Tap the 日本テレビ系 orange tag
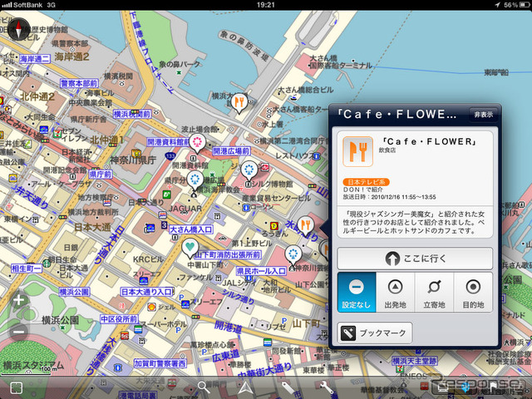The height and width of the screenshot is (399, 532). click(366, 182)
